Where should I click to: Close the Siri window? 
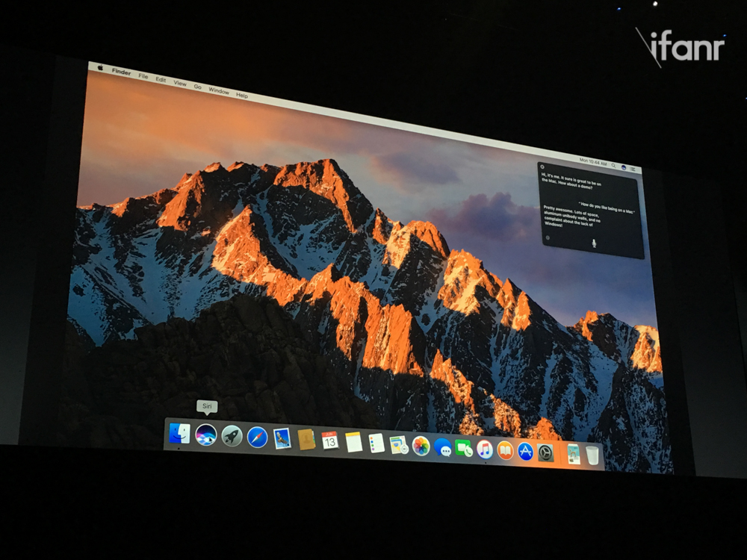(542, 166)
